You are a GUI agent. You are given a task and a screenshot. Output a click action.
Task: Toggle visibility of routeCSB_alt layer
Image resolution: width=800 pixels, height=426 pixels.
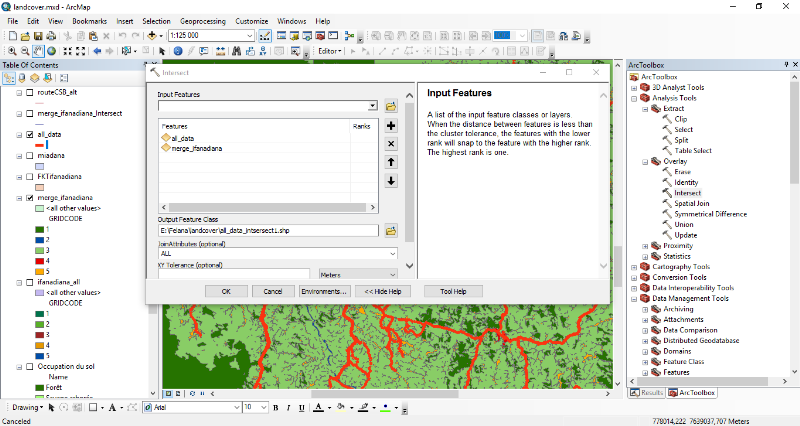pyautogui.click(x=29, y=91)
